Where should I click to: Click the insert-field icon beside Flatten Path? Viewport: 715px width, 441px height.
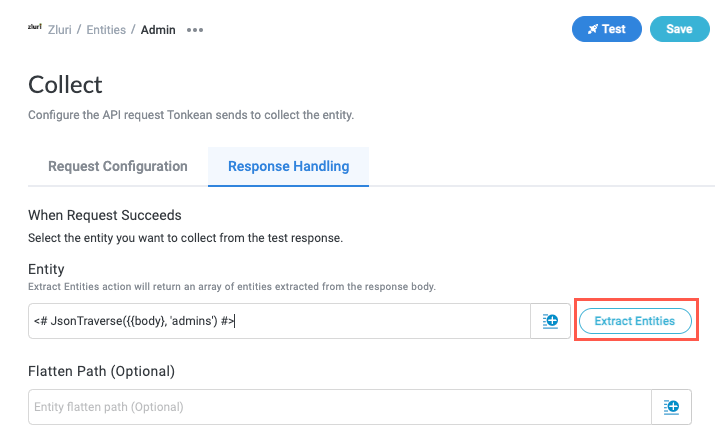[671, 407]
